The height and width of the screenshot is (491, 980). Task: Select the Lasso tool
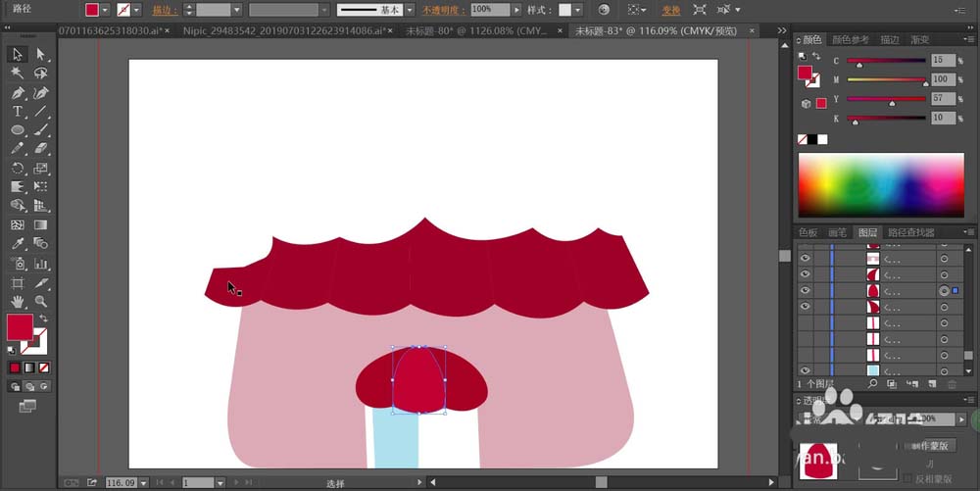point(40,74)
